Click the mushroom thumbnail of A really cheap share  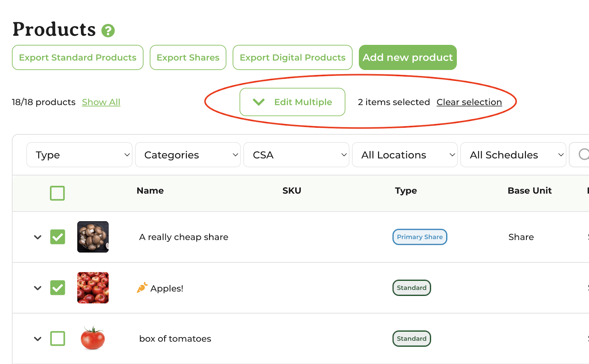coord(93,237)
